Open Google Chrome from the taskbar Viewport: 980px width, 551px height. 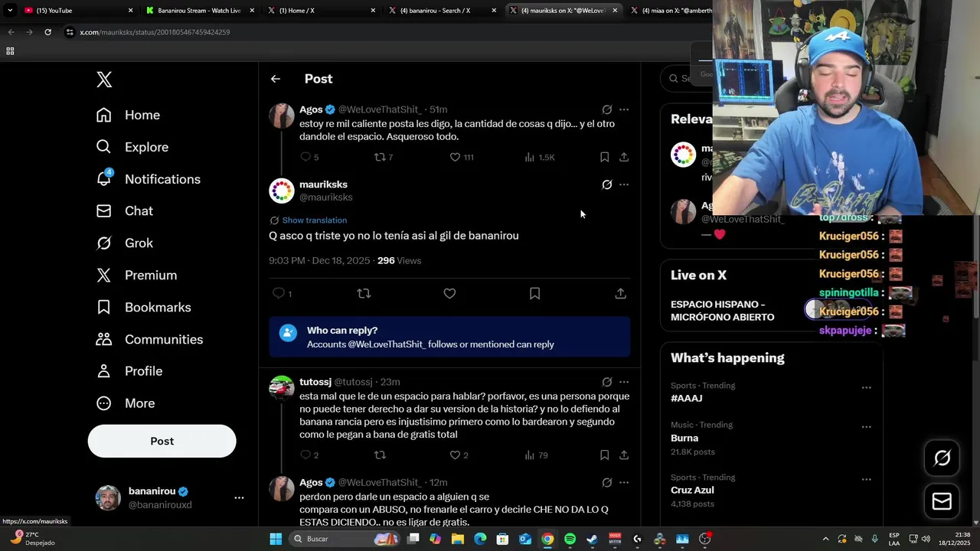547,539
